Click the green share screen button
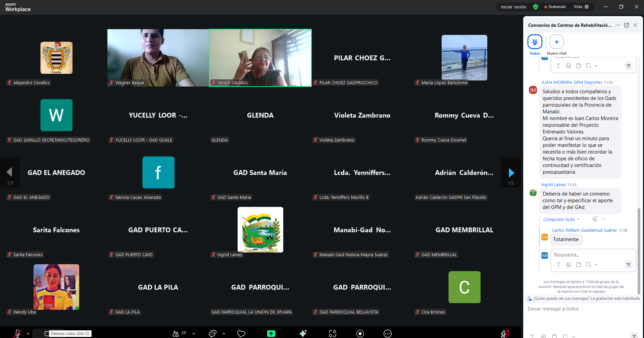The width and height of the screenshot is (644, 338). coord(271,333)
